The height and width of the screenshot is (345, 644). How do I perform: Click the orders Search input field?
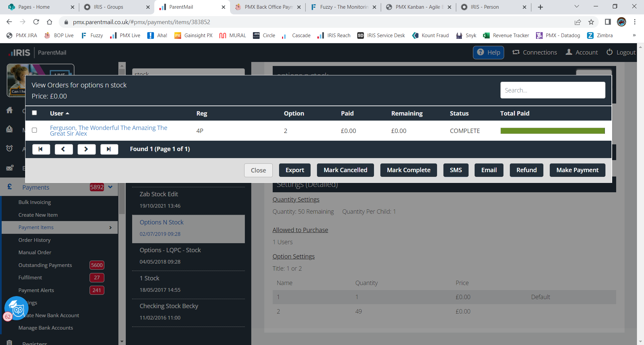[552, 90]
